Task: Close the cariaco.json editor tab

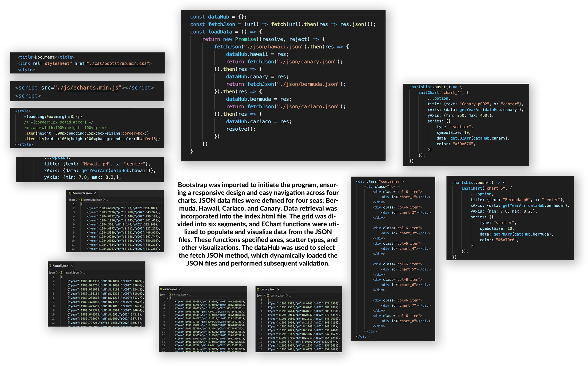Action: [x=180, y=289]
